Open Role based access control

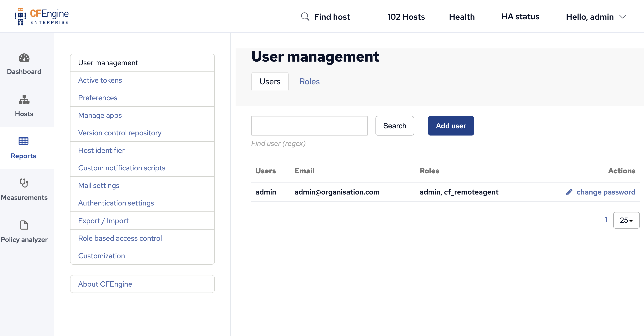(x=120, y=238)
